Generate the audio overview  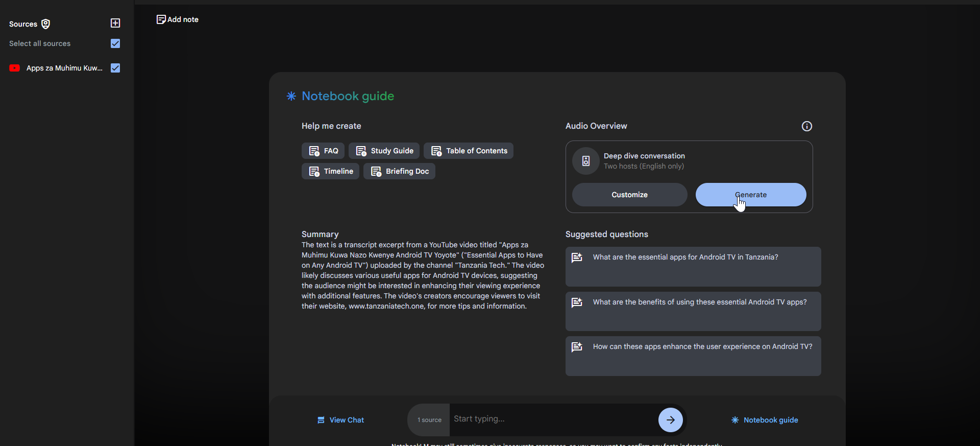click(x=751, y=195)
